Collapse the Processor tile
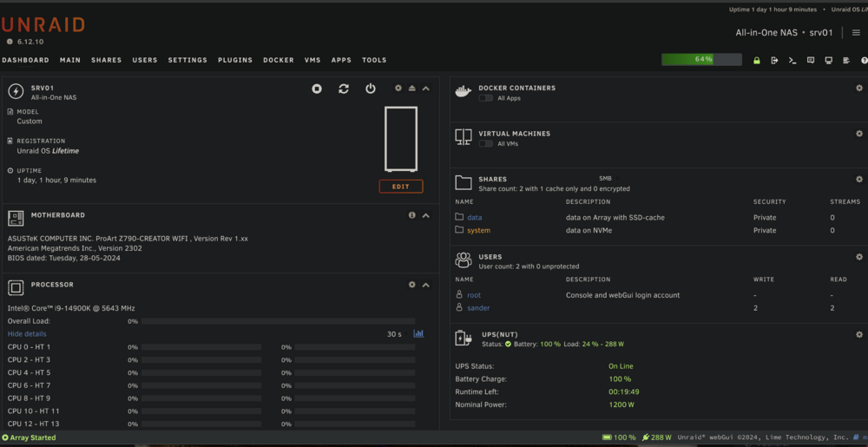 pyautogui.click(x=425, y=285)
